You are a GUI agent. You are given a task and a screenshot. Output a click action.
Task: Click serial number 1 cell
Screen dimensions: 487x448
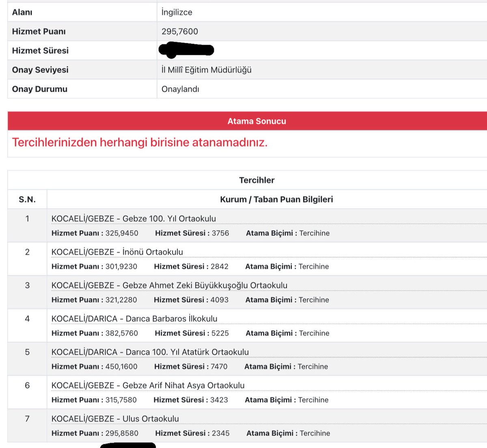click(27, 226)
